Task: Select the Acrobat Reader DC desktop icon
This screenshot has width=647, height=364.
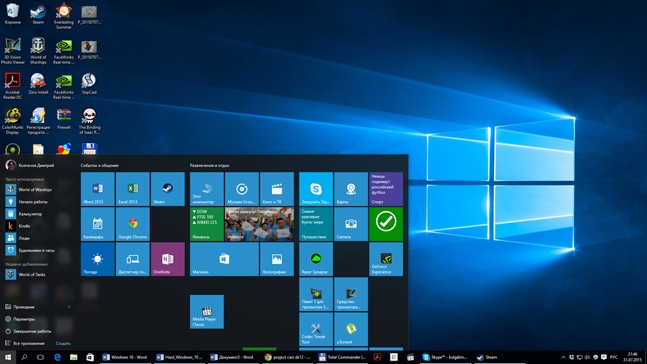Action: (x=12, y=86)
